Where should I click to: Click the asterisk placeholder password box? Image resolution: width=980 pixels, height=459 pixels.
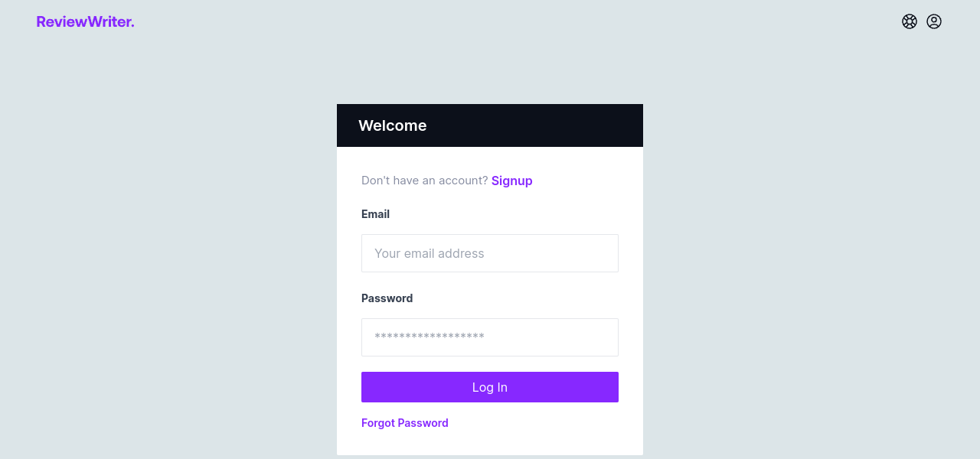(x=490, y=337)
